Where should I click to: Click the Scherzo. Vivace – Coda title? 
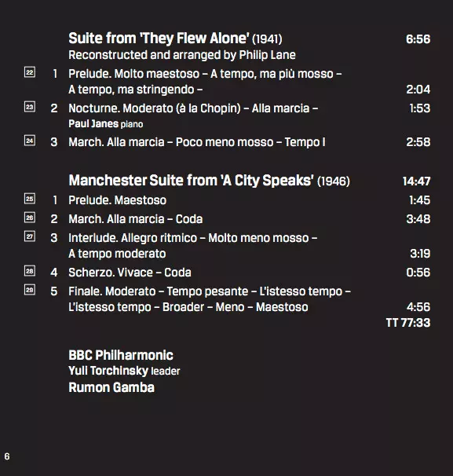130,273
